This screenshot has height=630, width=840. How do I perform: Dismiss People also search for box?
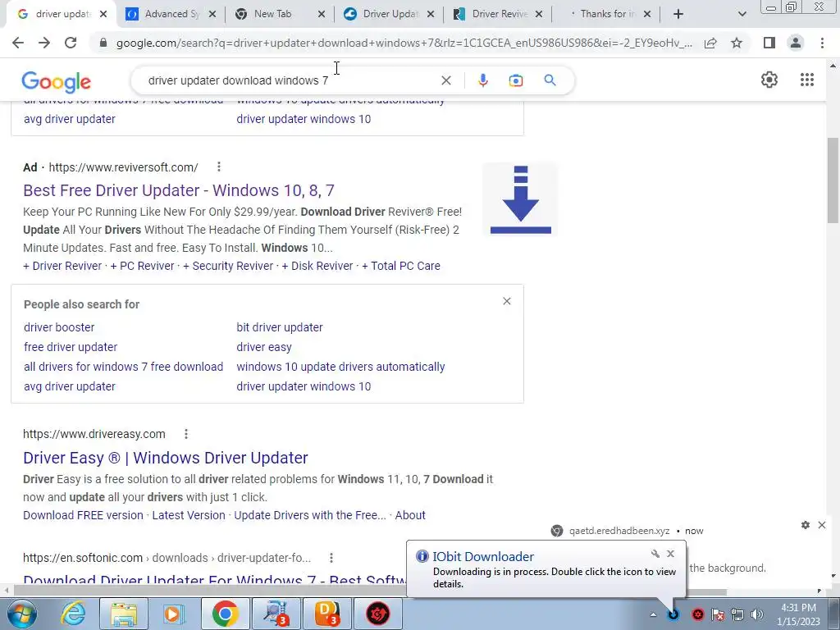(x=507, y=301)
